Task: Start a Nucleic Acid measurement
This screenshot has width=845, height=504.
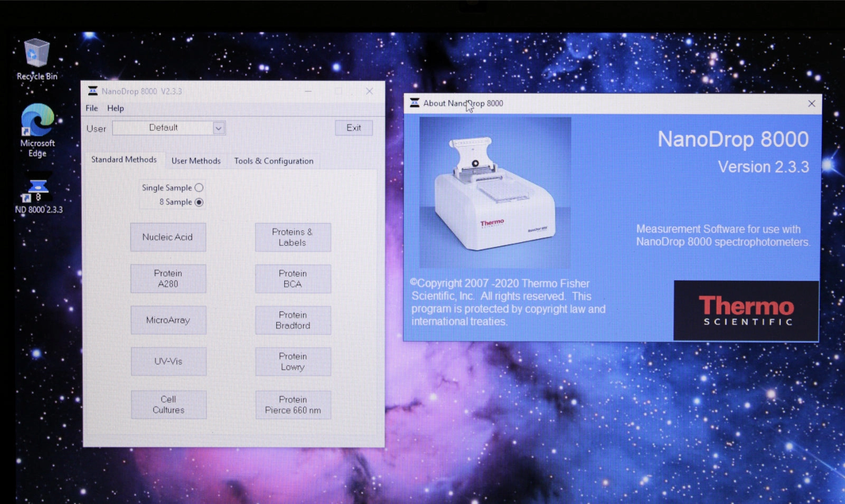Action: pyautogui.click(x=168, y=237)
